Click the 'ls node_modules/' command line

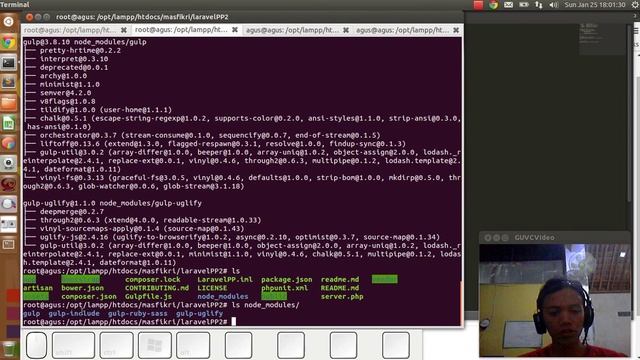(x=265, y=305)
